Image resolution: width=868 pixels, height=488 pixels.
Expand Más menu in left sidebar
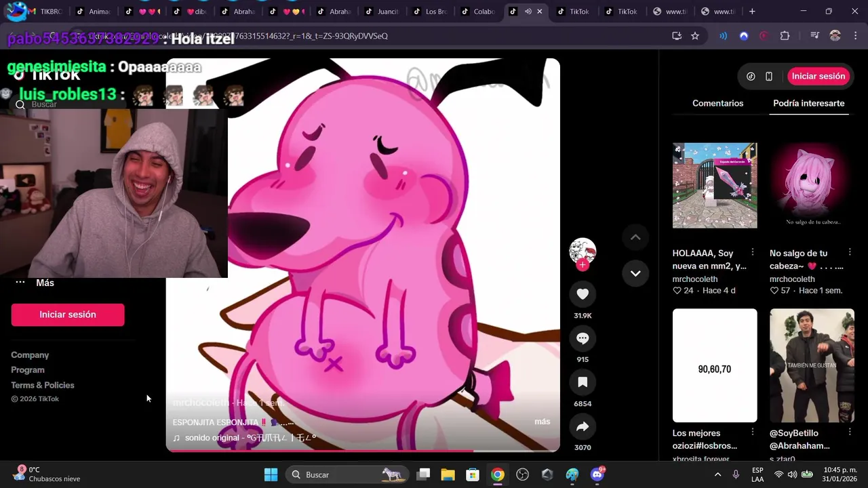[x=35, y=283]
